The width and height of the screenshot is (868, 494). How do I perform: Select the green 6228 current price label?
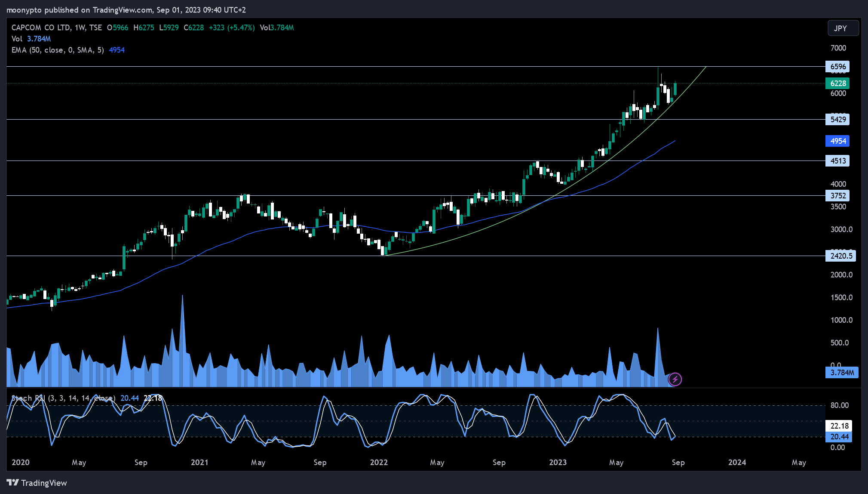tap(837, 83)
